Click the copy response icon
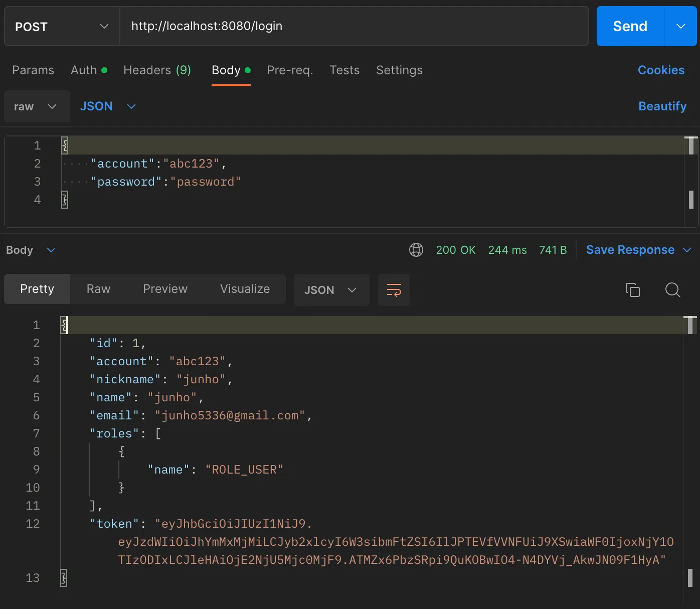700x609 pixels. (x=632, y=290)
